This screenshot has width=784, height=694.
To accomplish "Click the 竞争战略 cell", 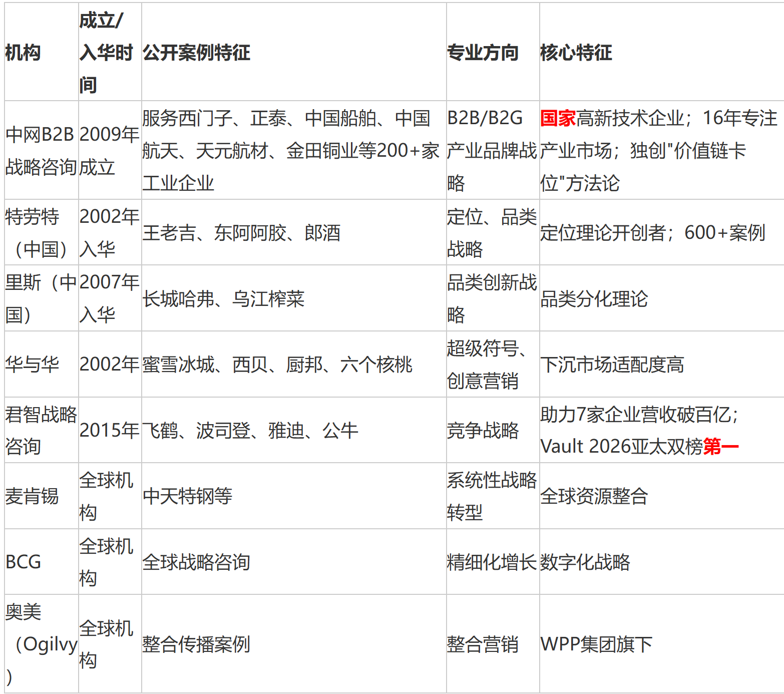I will (493, 430).
